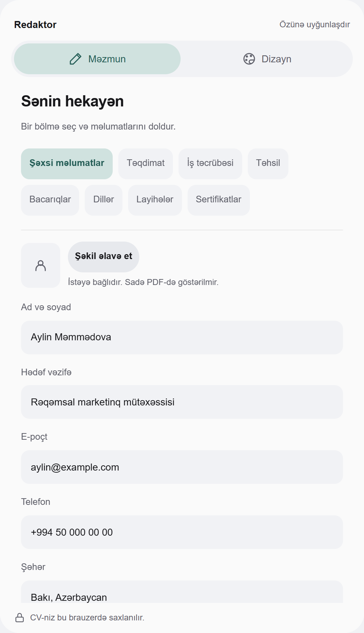The height and width of the screenshot is (633, 364).
Task: Edit the E-poçt input field
Action: (x=182, y=467)
